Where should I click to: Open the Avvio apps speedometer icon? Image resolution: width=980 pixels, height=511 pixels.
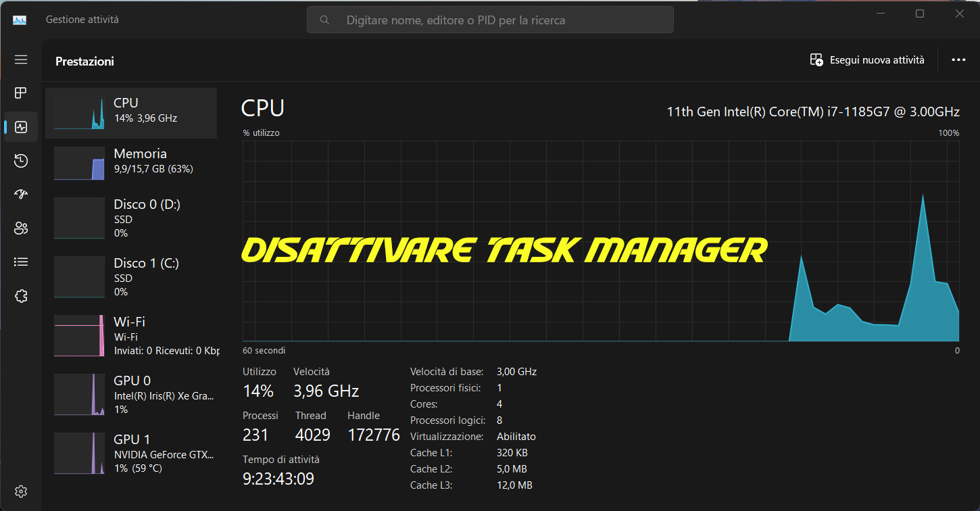[x=20, y=194]
